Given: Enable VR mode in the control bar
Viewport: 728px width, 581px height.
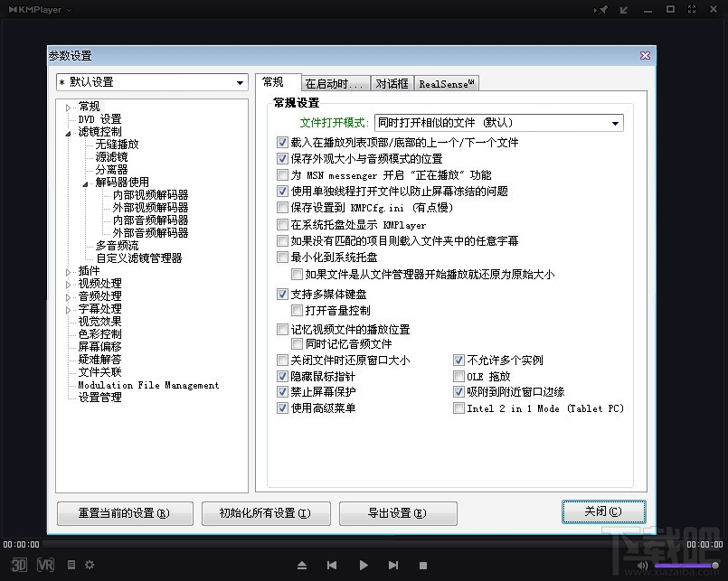Looking at the screenshot, I should [x=44, y=565].
